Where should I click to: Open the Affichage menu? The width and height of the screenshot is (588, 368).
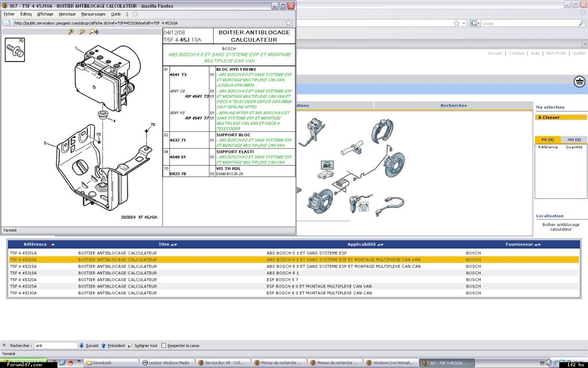45,14
